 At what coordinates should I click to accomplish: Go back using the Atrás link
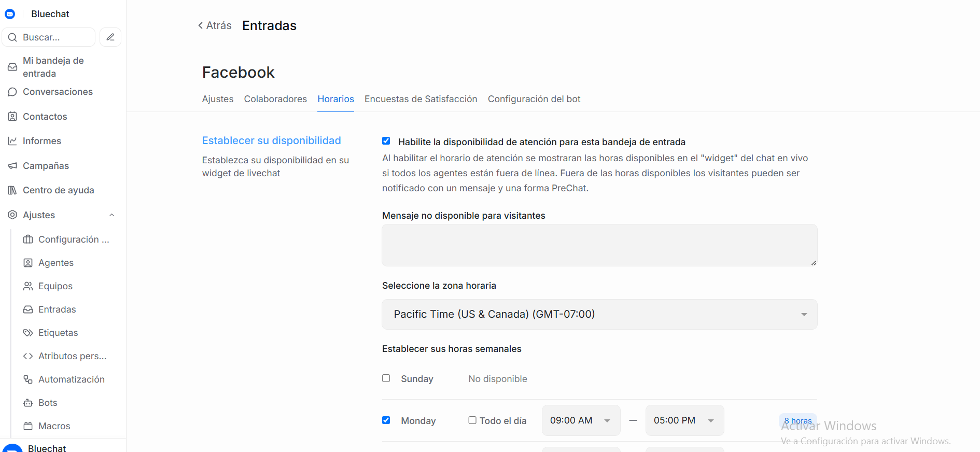(x=215, y=25)
